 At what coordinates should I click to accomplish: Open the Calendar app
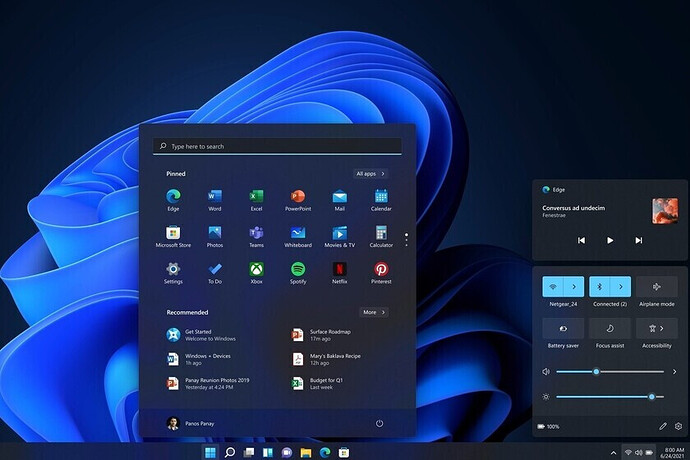pos(381,200)
